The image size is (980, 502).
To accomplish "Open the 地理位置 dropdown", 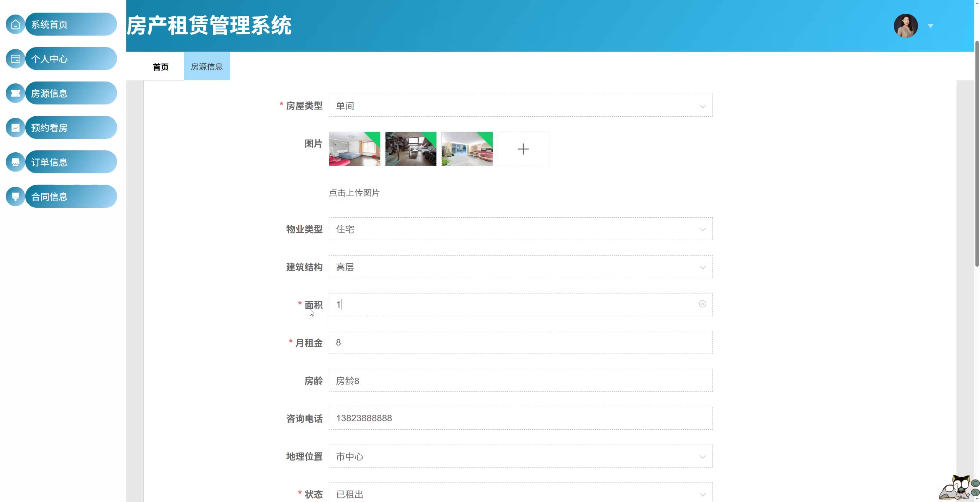I will [x=520, y=456].
